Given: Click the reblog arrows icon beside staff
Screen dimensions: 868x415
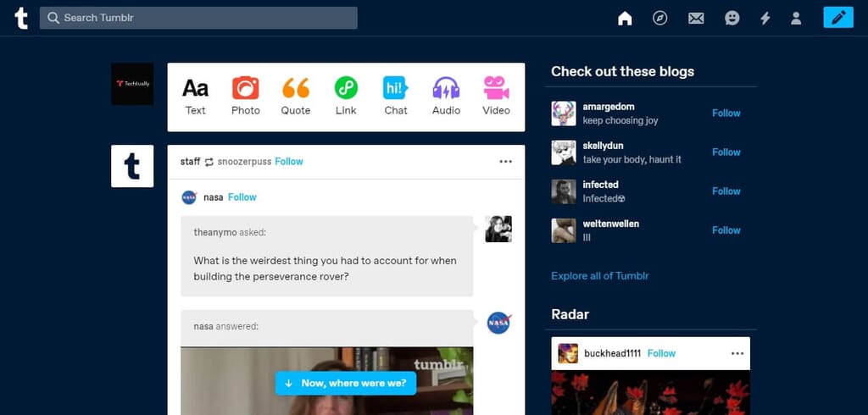Looking at the screenshot, I should 209,162.
